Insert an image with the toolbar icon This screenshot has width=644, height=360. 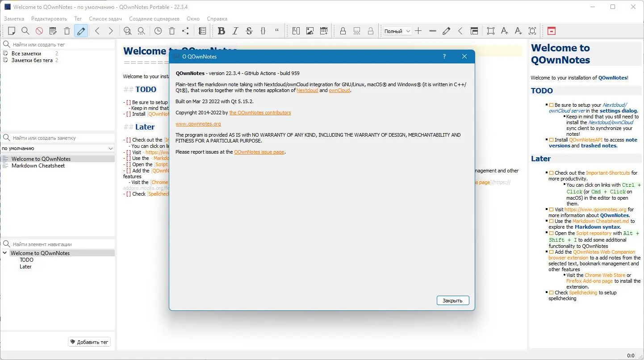(x=309, y=31)
